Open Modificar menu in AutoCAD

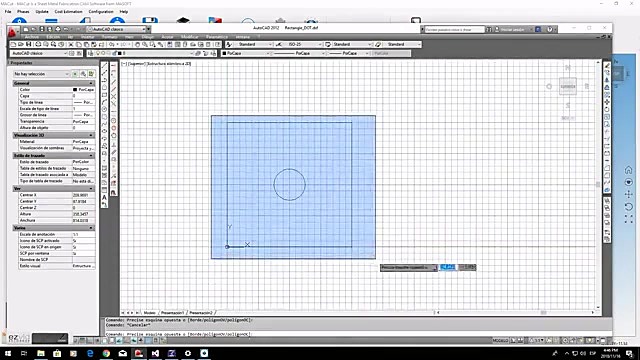point(189,37)
